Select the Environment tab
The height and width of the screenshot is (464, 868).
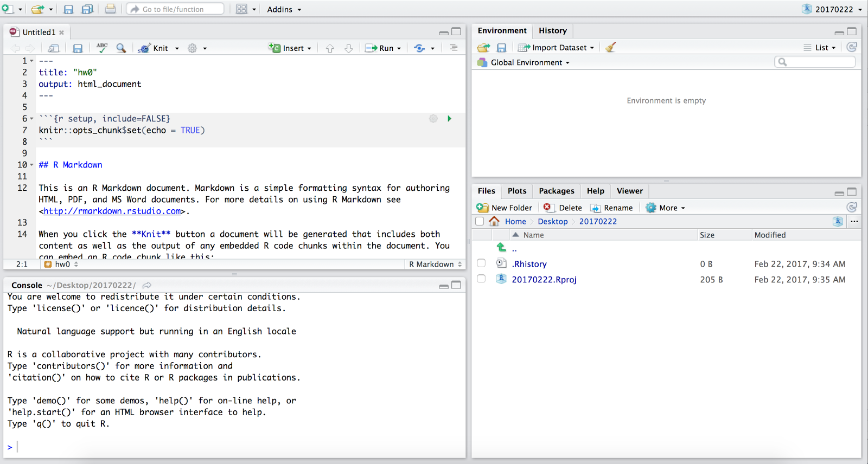tap(502, 31)
